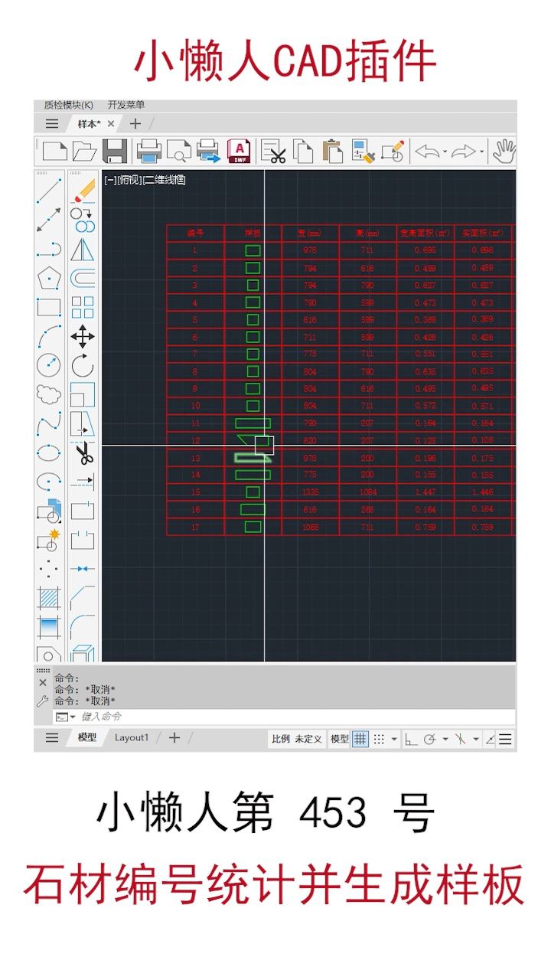This screenshot has height=980, width=551.
Task: Click the Match Properties brush icon
Action: click(363, 151)
